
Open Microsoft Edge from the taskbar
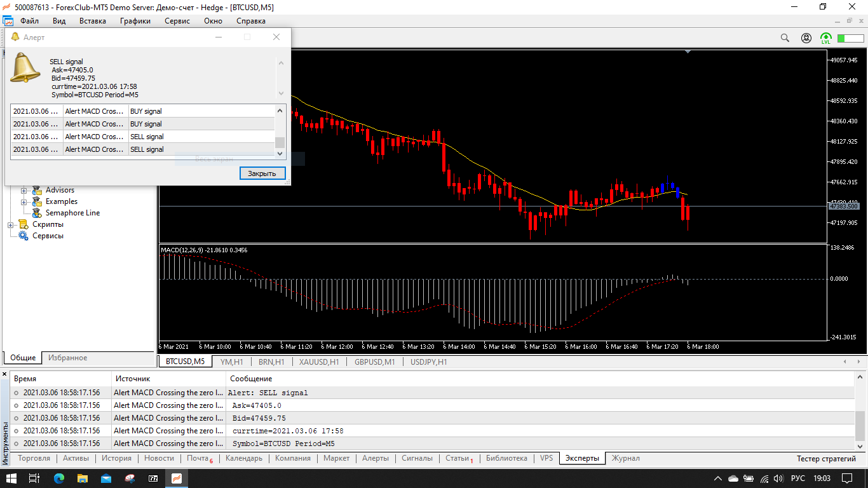(x=59, y=478)
